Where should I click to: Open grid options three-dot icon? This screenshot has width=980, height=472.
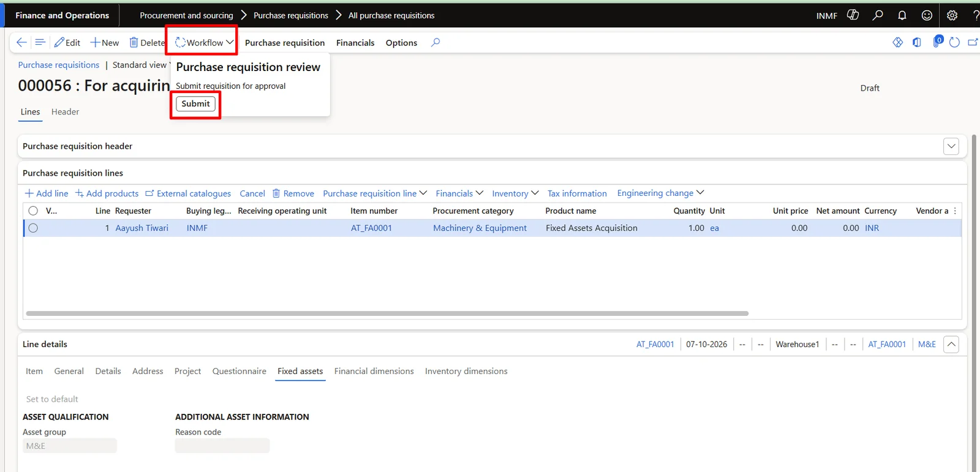[955, 211]
